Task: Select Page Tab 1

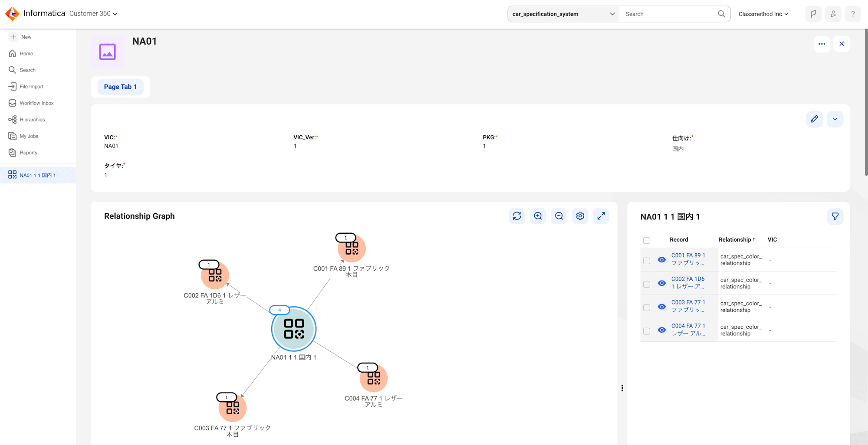Action: click(120, 87)
